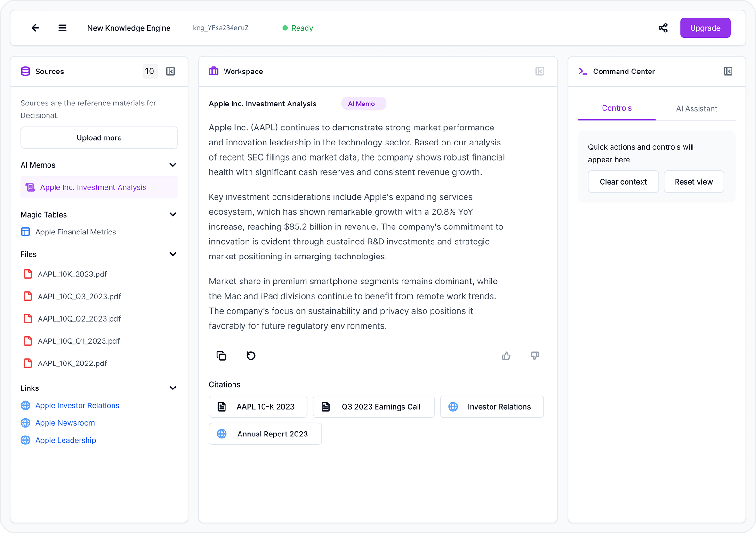Collapse the Magic Tables section chevron

tap(173, 215)
